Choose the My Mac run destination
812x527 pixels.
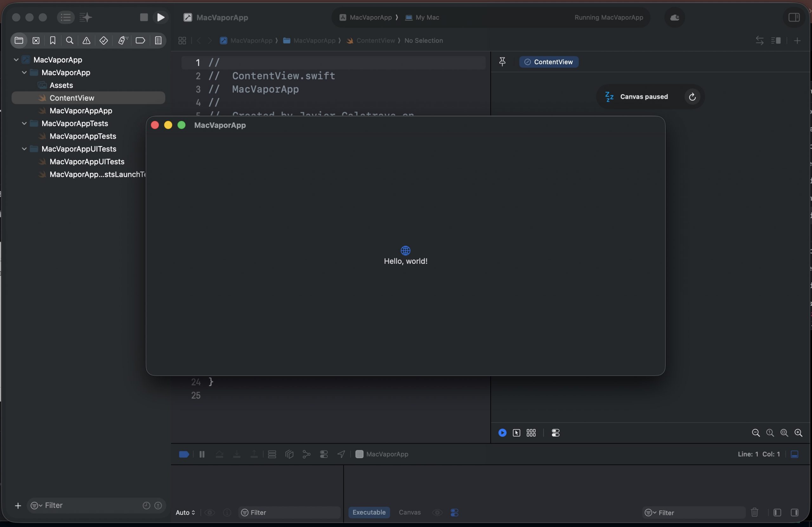[422, 17]
